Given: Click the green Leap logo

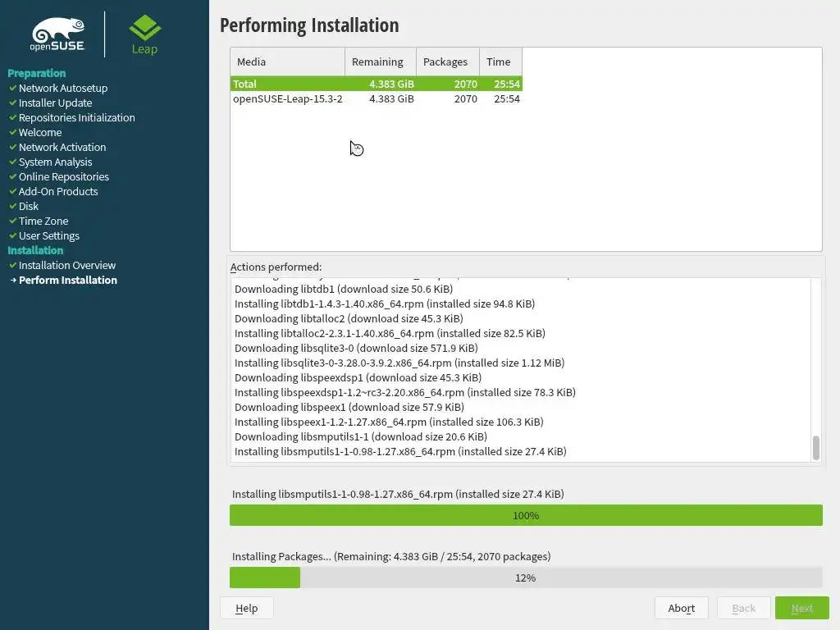Looking at the screenshot, I should click(x=144, y=34).
